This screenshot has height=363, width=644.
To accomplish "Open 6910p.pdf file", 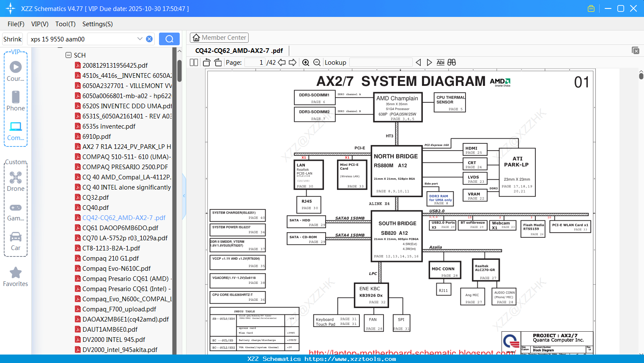I will pos(96,136).
